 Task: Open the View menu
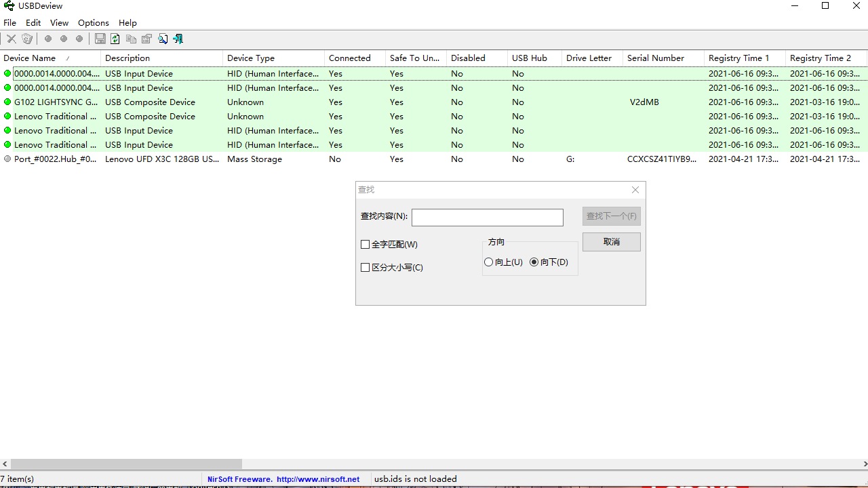pos(59,22)
